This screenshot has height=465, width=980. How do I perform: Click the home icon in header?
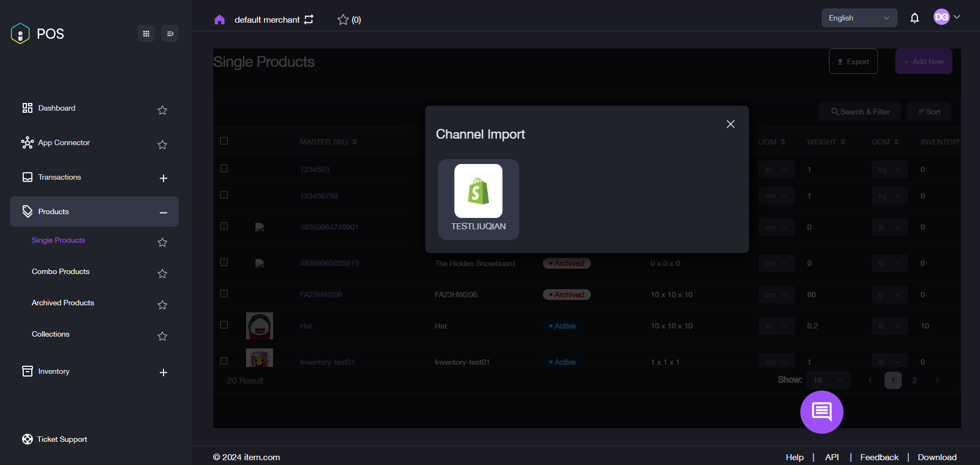[220, 20]
